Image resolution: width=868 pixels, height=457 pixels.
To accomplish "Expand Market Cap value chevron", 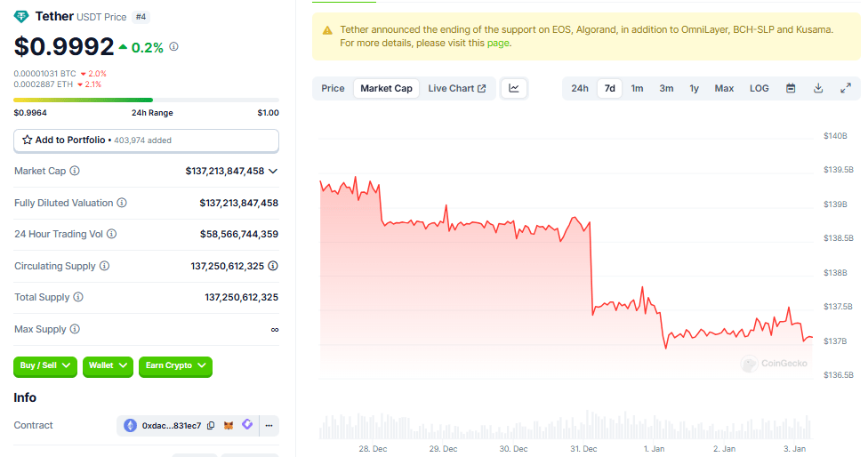I will point(273,172).
